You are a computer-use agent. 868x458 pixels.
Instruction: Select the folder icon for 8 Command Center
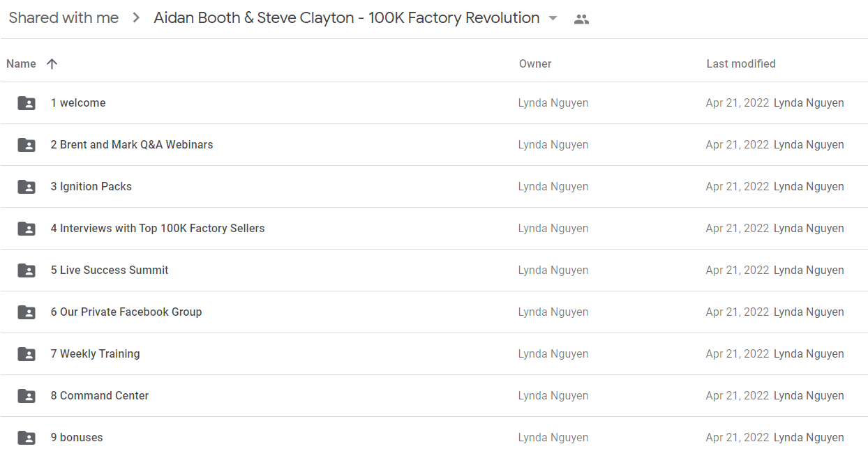(27, 396)
